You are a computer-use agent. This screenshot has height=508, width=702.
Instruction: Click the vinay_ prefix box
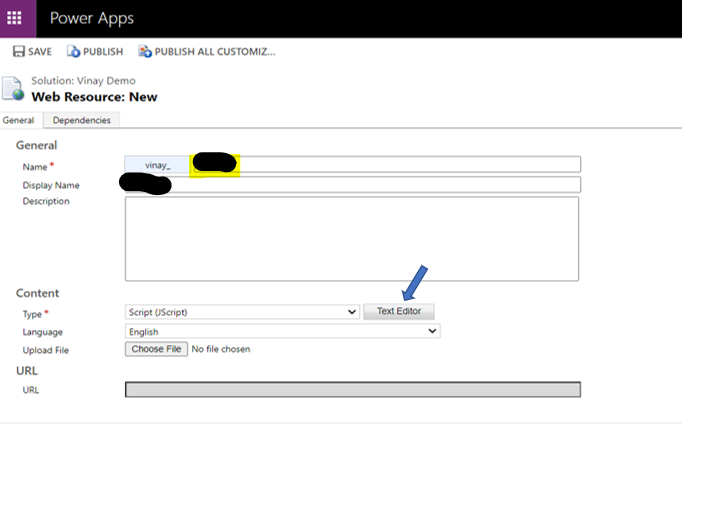tap(157, 165)
